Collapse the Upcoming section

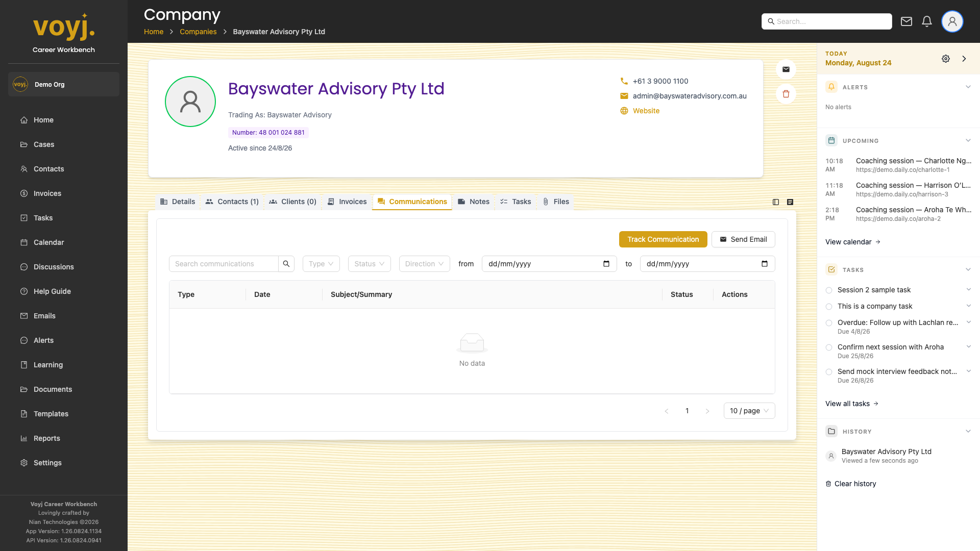(x=968, y=141)
